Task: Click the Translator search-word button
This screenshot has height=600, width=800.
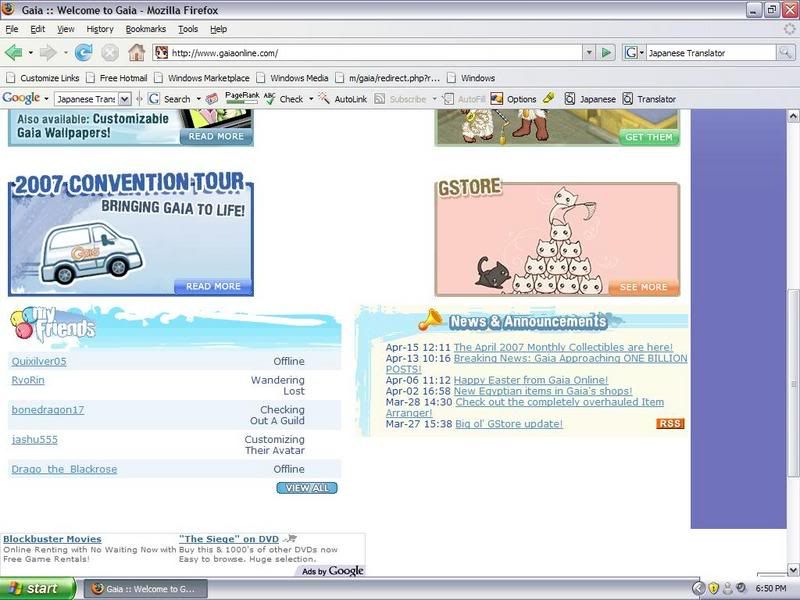Action: click(x=649, y=99)
